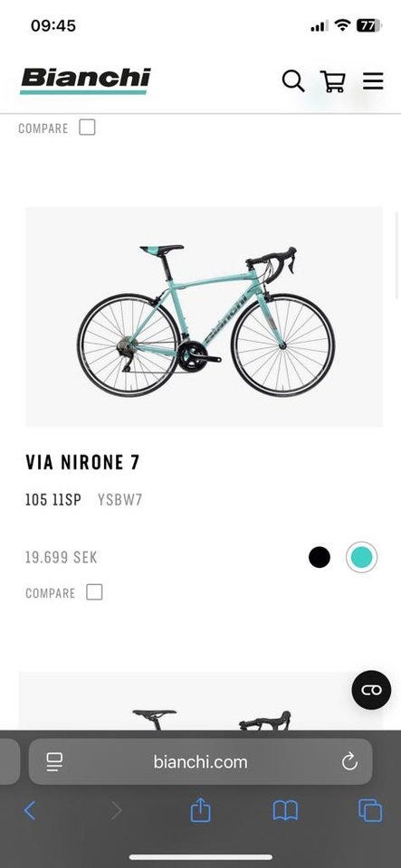
Task: Open the site search magnifier icon
Action: 293,81
